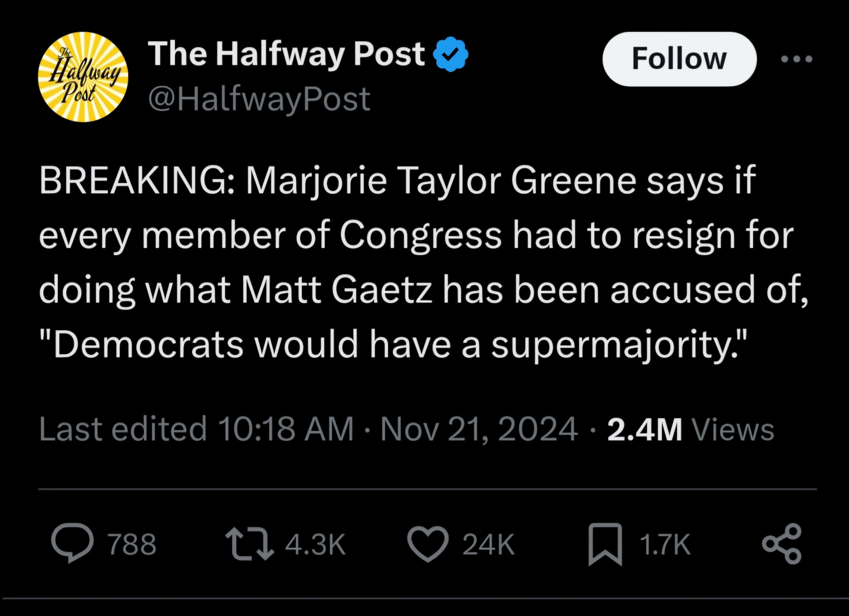This screenshot has height=616, width=849.
Task: Open The Halfway Post profile avatar
Action: pos(83,77)
